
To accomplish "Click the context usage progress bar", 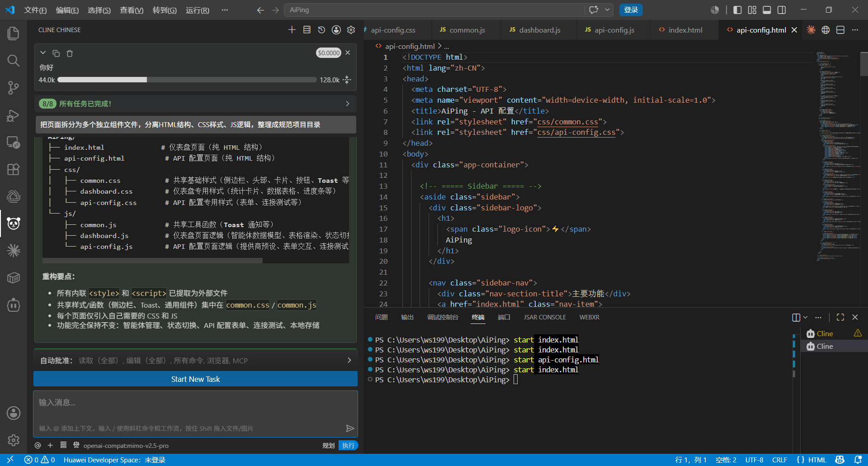I will point(187,80).
